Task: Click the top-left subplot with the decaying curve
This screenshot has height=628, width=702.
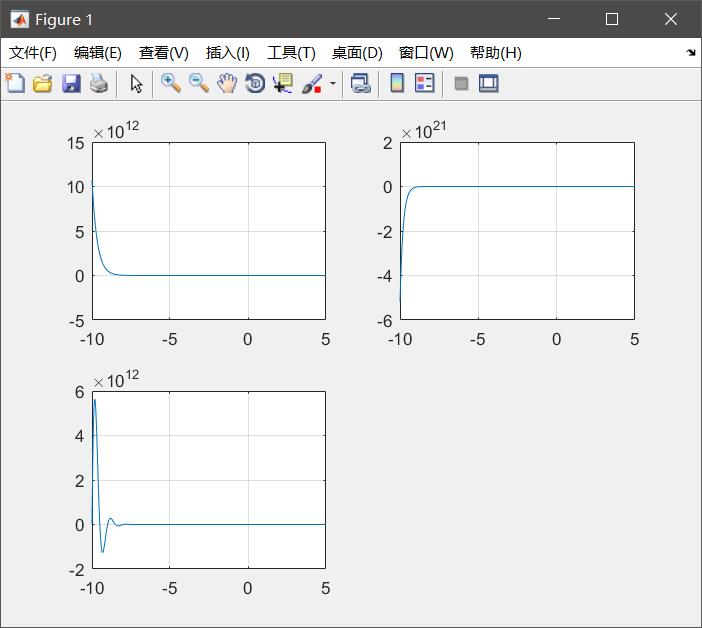Action: (209, 231)
